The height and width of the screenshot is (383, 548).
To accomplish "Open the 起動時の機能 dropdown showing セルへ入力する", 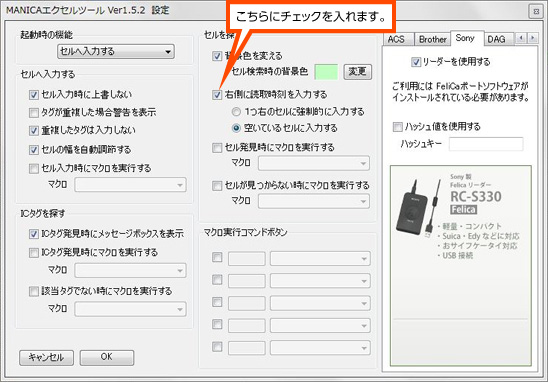I will (x=116, y=52).
